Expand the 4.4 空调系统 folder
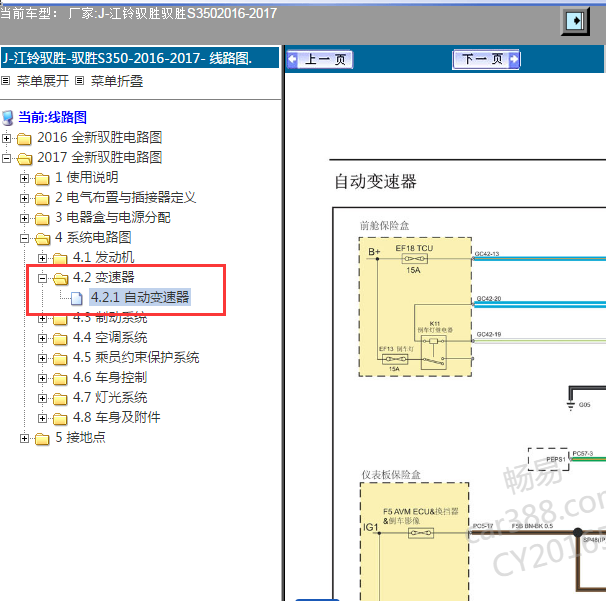Image resolution: width=606 pixels, height=601 pixels. pyautogui.click(x=43, y=339)
